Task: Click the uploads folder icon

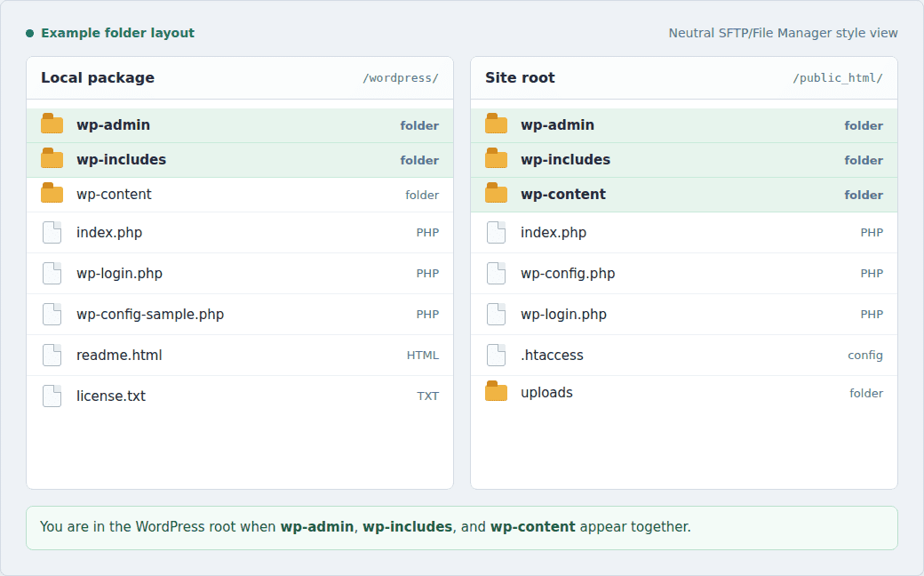Action: click(x=496, y=391)
